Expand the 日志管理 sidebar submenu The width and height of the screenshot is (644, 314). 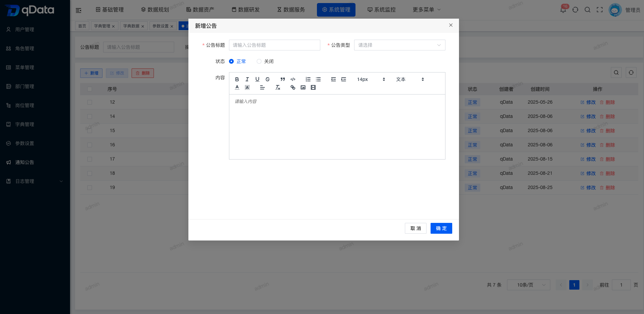35,181
